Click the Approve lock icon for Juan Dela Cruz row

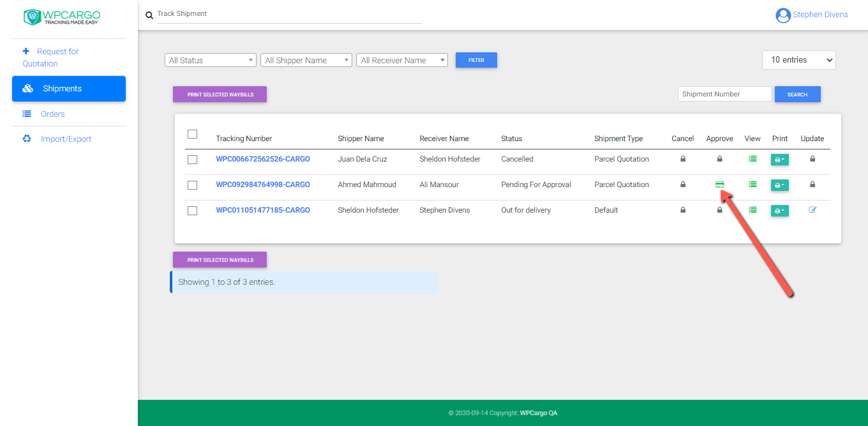[x=719, y=159]
